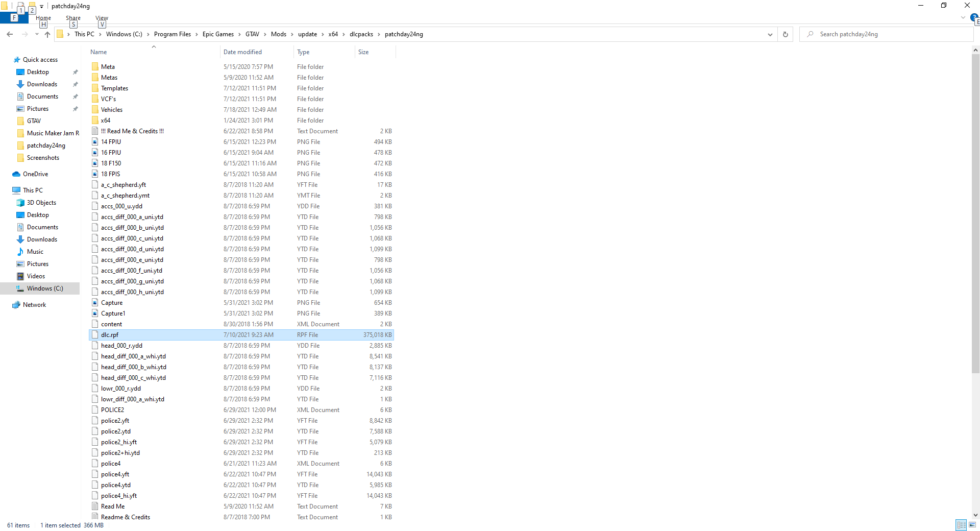This screenshot has width=980, height=531.
Task: Select the Readme & Credits text file
Action: coord(241,517)
